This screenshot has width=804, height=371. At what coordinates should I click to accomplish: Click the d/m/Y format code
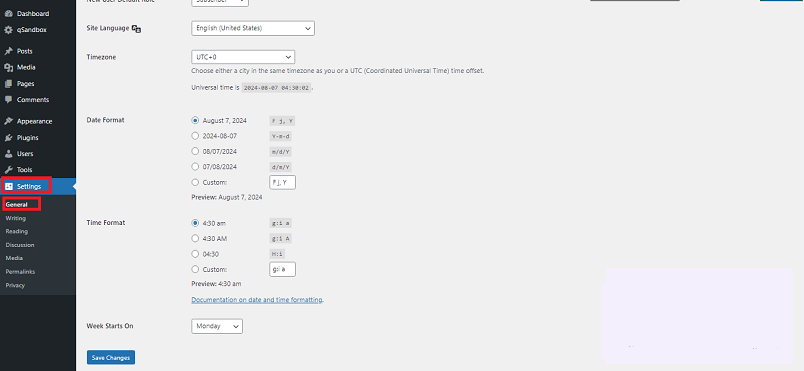pos(281,167)
